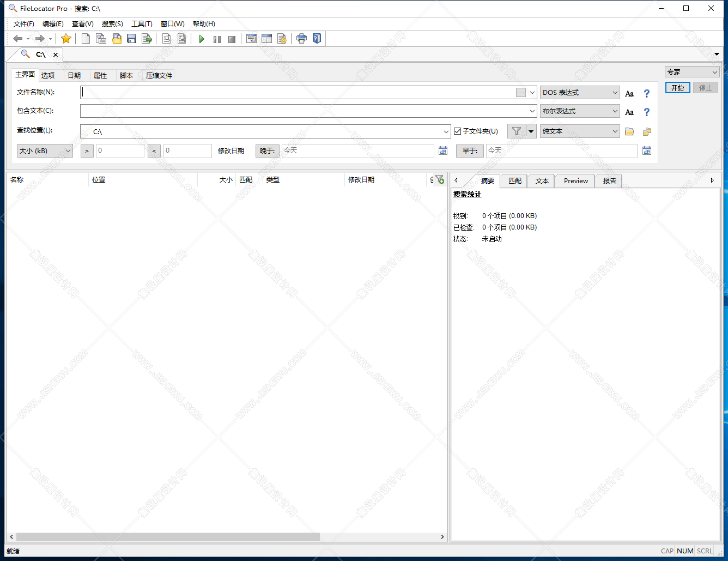Start search with green play icon
This screenshot has height=561, width=728.
click(x=202, y=39)
